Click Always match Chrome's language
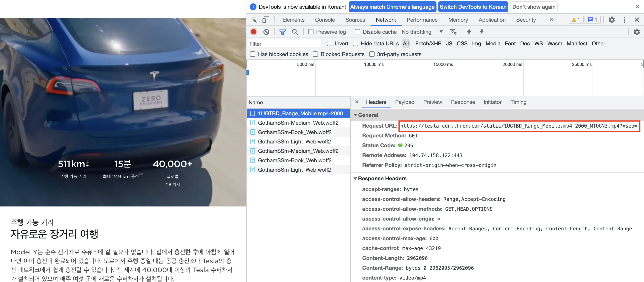This screenshot has width=644, height=282. coord(392,7)
